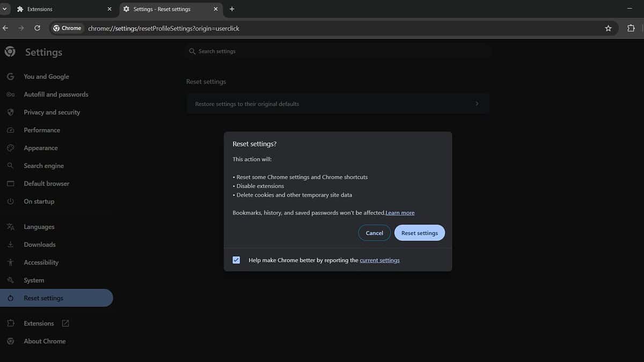Viewport: 644px width, 362px height.
Task: Cancel the reset settings dialog
Action: click(374, 233)
